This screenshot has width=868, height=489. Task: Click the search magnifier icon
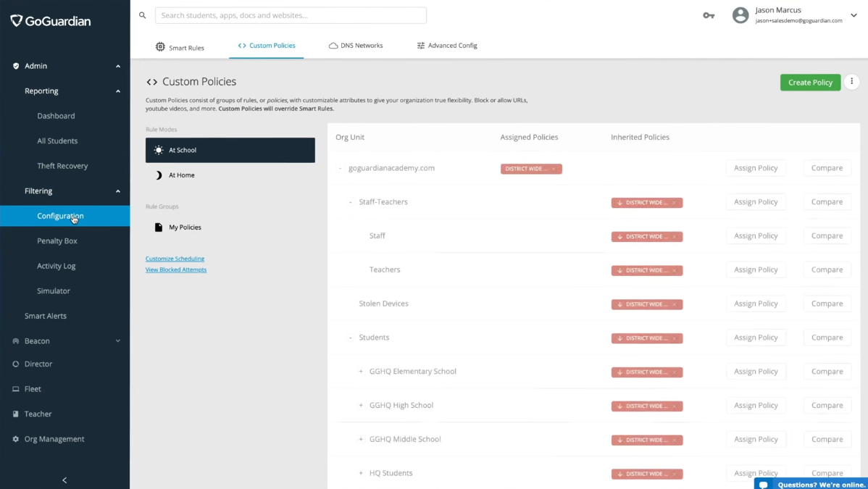143,15
